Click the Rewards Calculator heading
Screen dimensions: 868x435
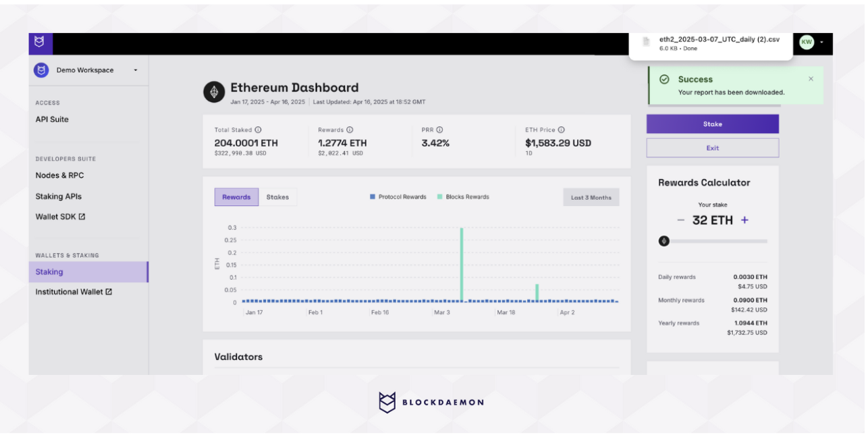click(x=704, y=182)
